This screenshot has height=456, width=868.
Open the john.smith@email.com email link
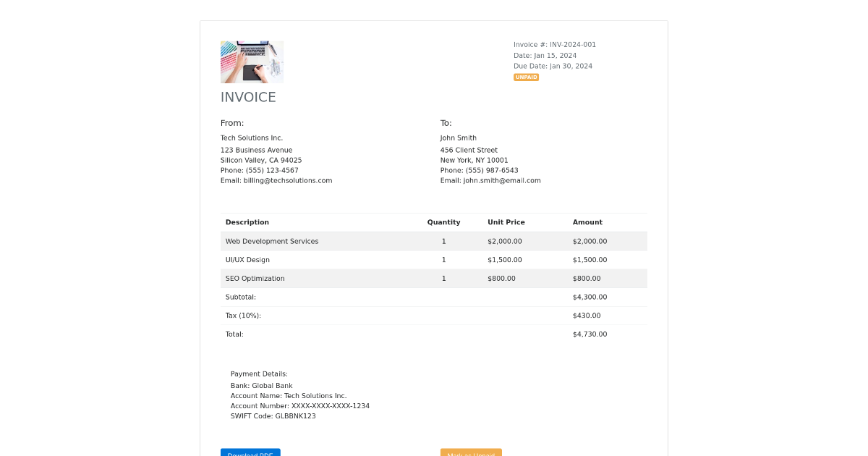[502, 180]
